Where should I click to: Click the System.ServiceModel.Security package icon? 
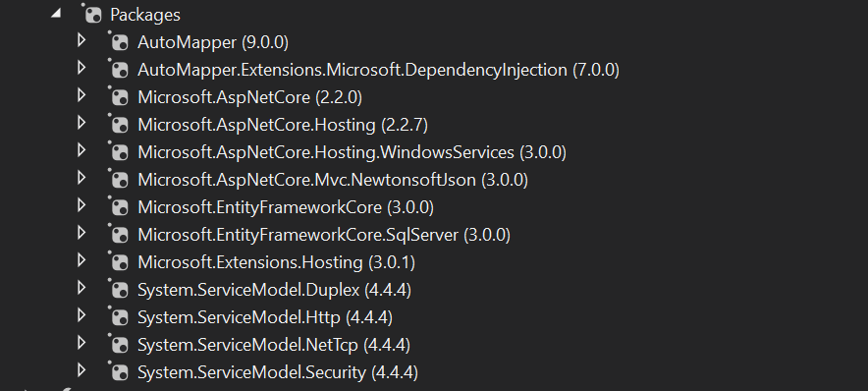point(119,371)
